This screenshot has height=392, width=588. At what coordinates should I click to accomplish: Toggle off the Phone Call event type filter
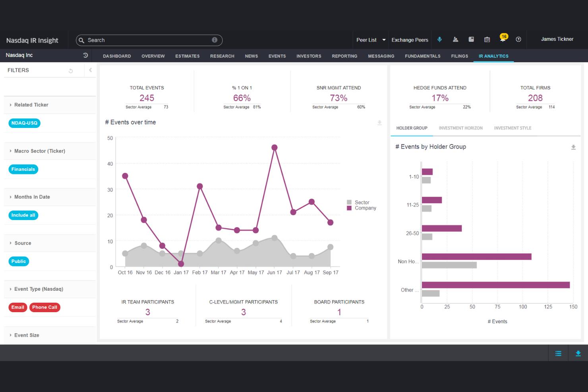click(44, 307)
